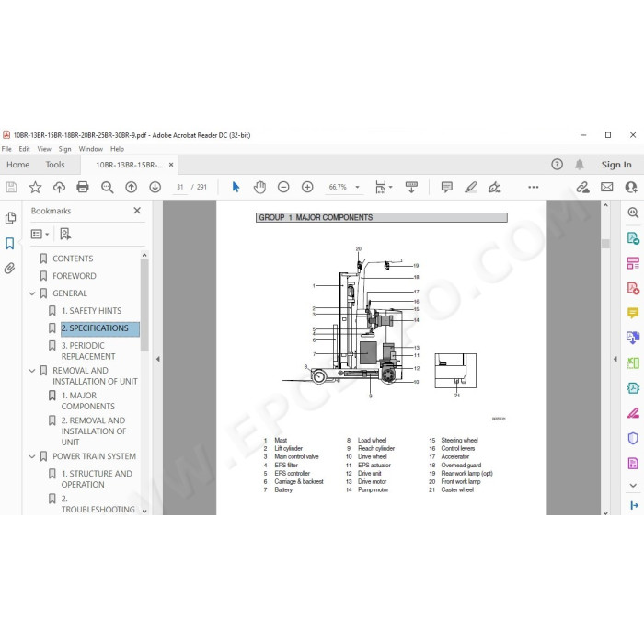Click the page number input field
The width and height of the screenshot is (644, 644).
[x=180, y=188]
